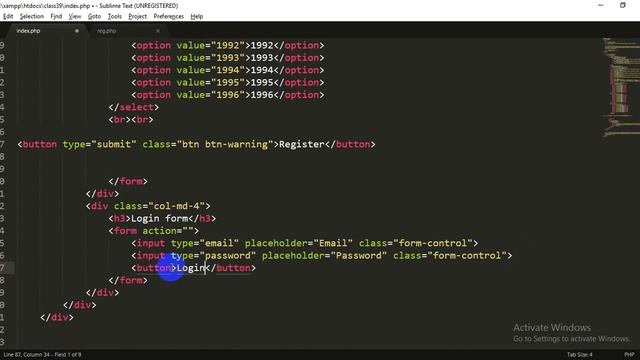Open the Help menu
The width and height of the screenshot is (640, 360).
pos(197,16)
